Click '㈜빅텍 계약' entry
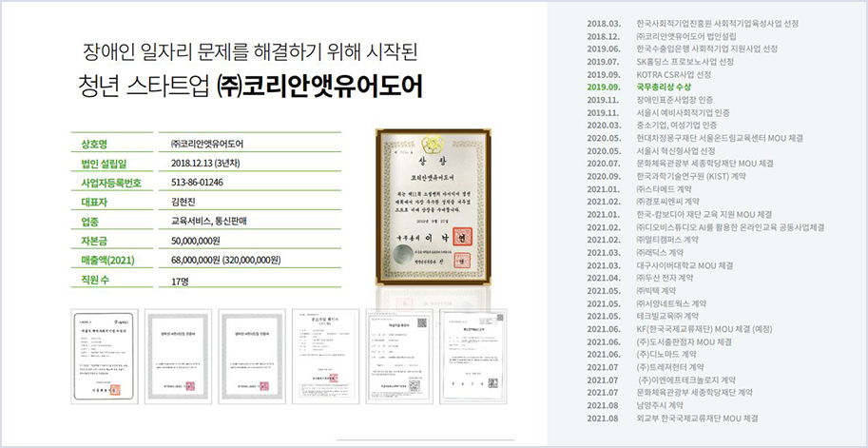This screenshot has height=448, width=868. point(656,291)
